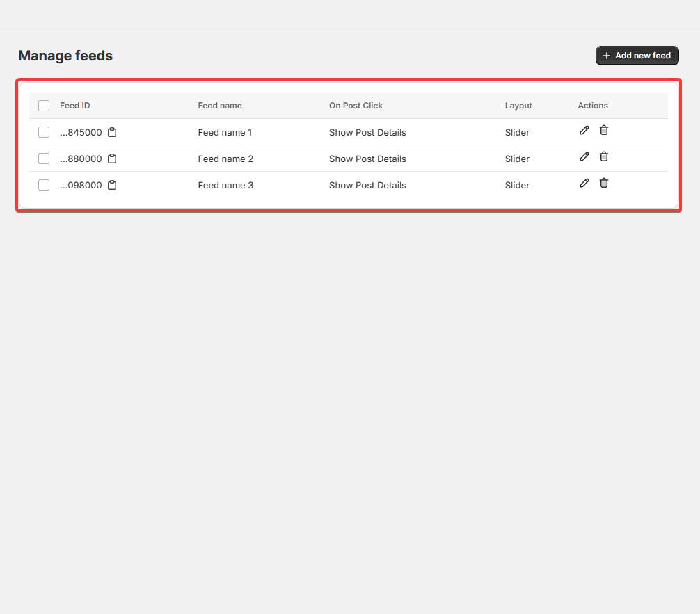Edit Feed name 1 using pencil icon
The image size is (700, 614).
pyautogui.click(x=584, y=130)
